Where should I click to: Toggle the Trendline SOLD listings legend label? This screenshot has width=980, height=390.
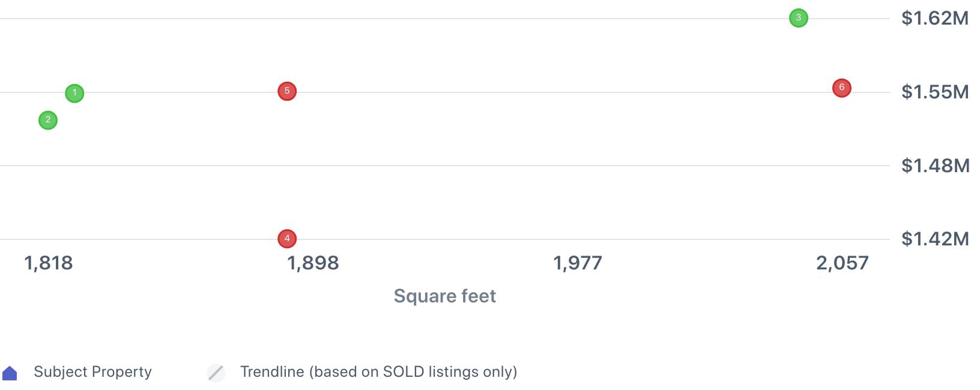click(379, 372)
